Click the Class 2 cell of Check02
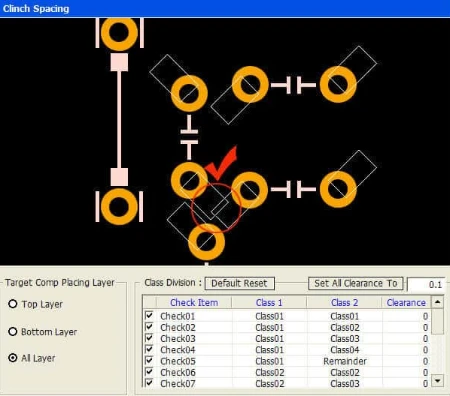 (x=345, y=328)
